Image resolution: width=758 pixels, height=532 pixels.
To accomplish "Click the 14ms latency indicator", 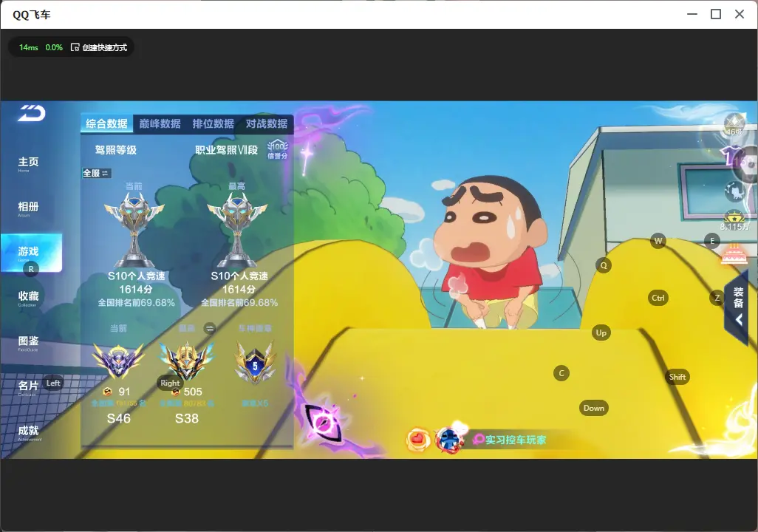I will [x=29, y=47].
